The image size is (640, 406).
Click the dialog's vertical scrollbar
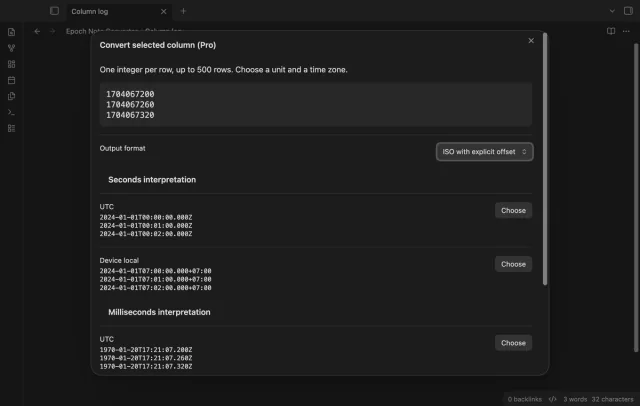point(545,159)
